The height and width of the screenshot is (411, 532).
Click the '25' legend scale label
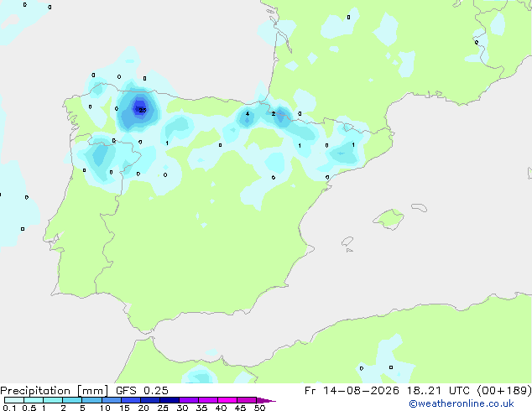point(163,408)
